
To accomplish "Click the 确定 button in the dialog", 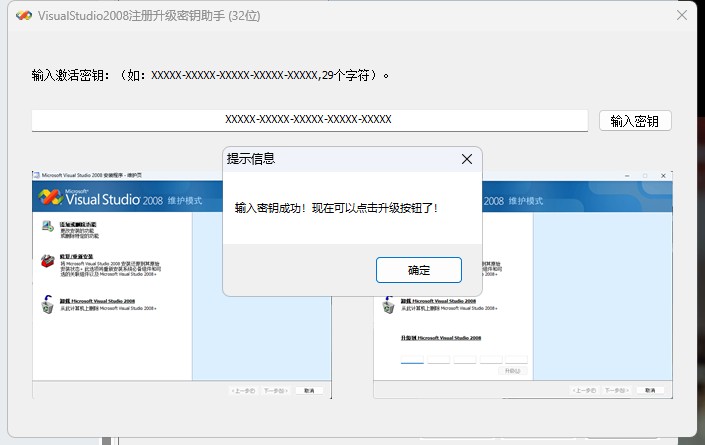I will [419, 270].
